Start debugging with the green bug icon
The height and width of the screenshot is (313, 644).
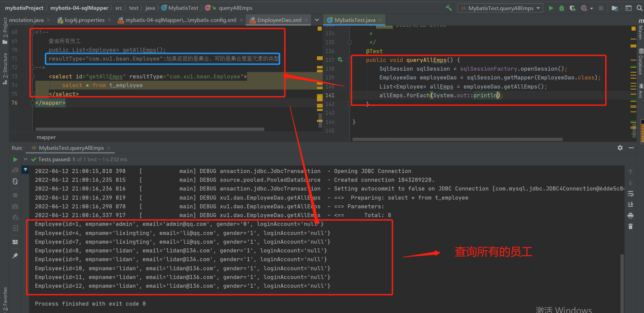click(x=562, y=8)
